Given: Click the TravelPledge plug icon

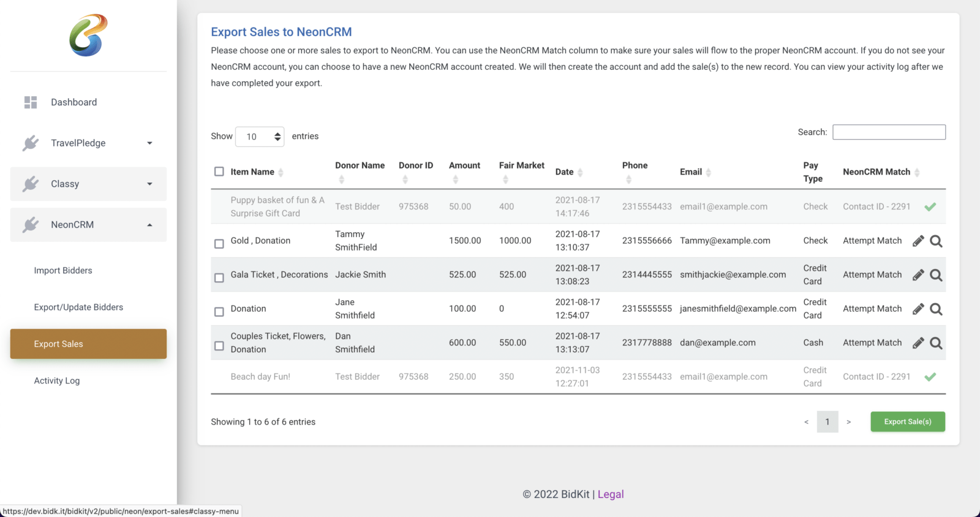Looking at the screenshot, I should coord(31,143).
